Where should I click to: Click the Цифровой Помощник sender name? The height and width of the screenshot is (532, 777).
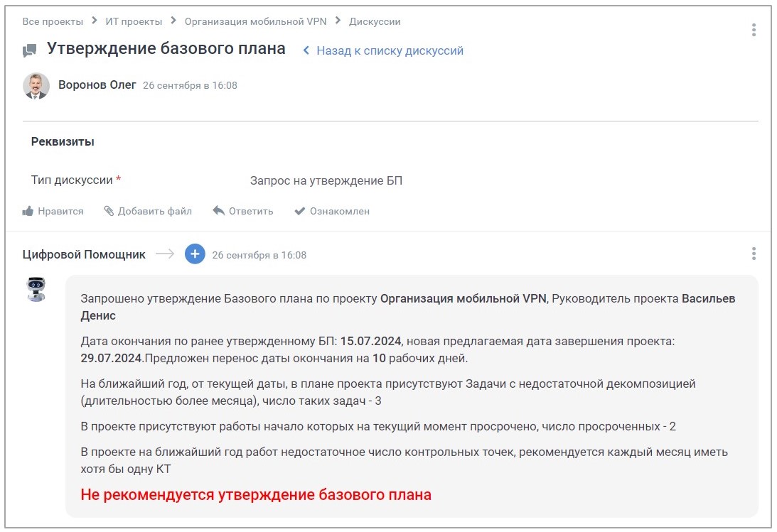coord(84,254)
